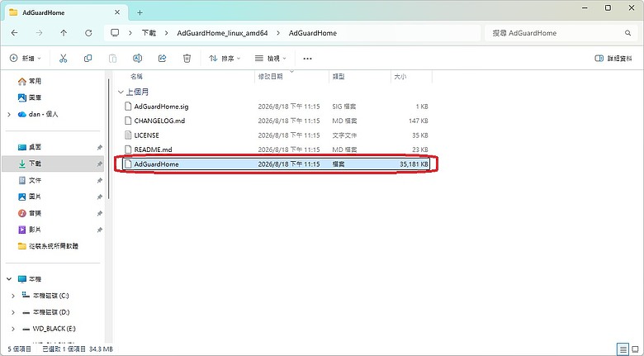Open 影片 in the navigation pane
Image resolution: width=644 pixels, height=356 pixels.
pos(30,230)
